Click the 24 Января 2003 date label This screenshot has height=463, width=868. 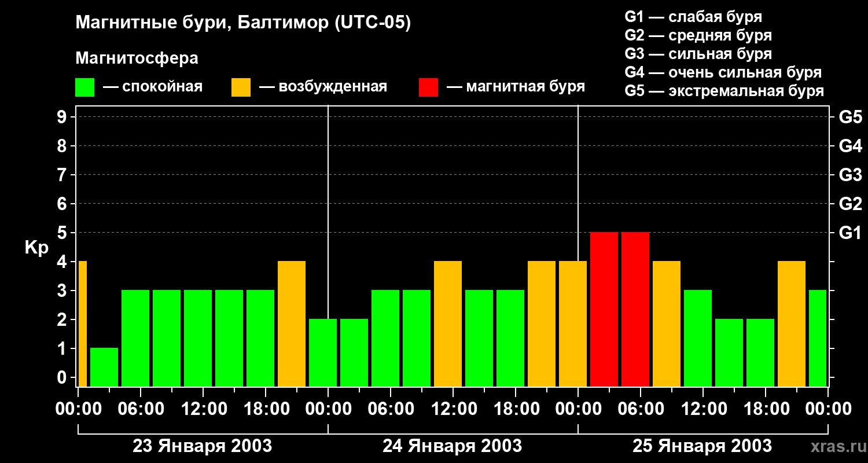click(x=453, y=446)
